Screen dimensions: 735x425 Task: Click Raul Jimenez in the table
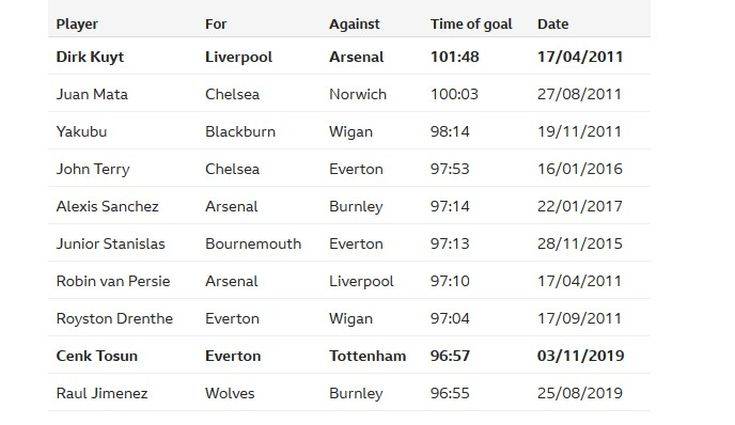tap(101, 393)
